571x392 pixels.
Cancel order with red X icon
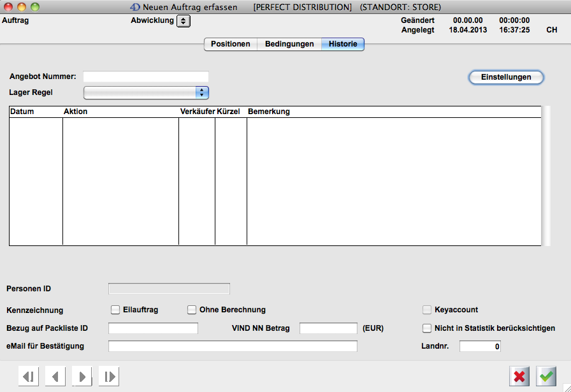[x=519, y=377]
